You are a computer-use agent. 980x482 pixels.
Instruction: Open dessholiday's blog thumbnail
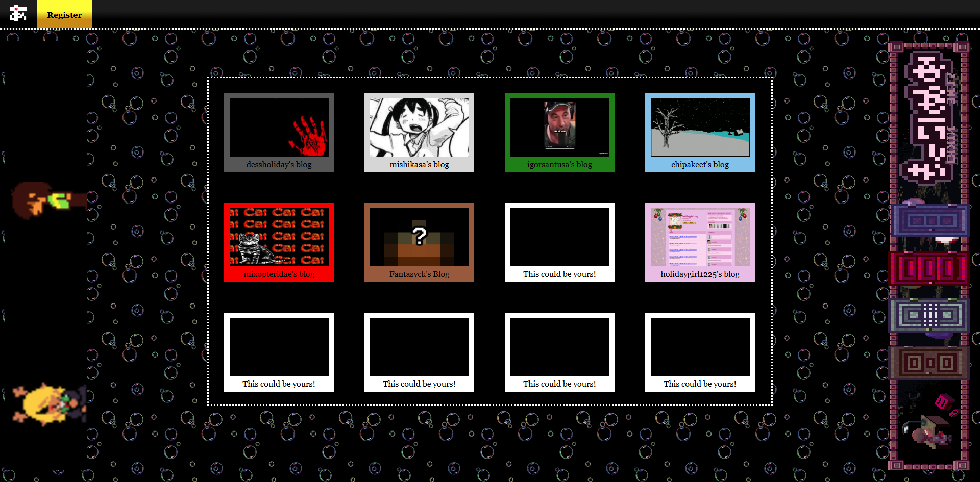click(279, 133)
